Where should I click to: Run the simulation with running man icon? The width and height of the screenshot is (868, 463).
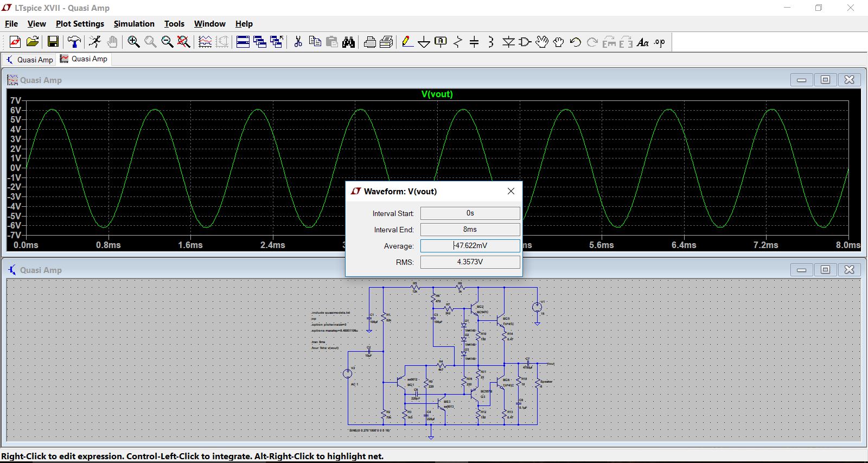pyautogui.click(x=95, y=42)
